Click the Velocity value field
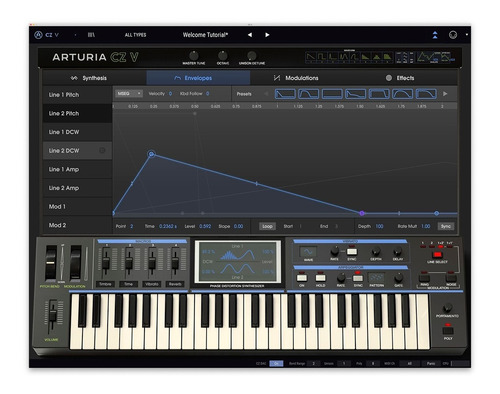The width and height of the screenshot is (500, 394). point(170,94)
